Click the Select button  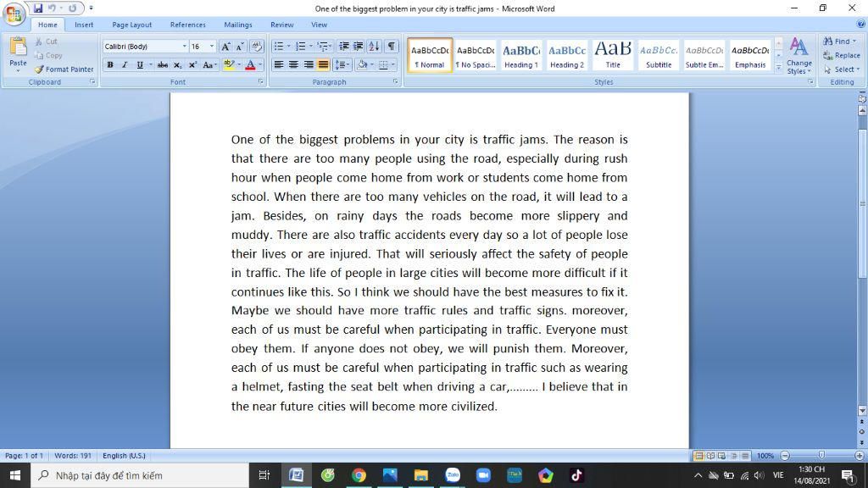click(x=842, y=69)
